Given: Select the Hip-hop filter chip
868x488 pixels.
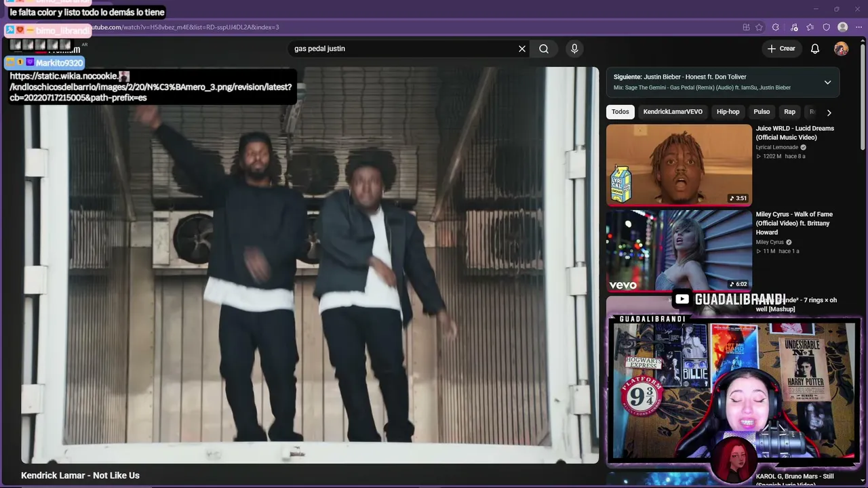Looking at the screenshot, I should coord(728,112).
